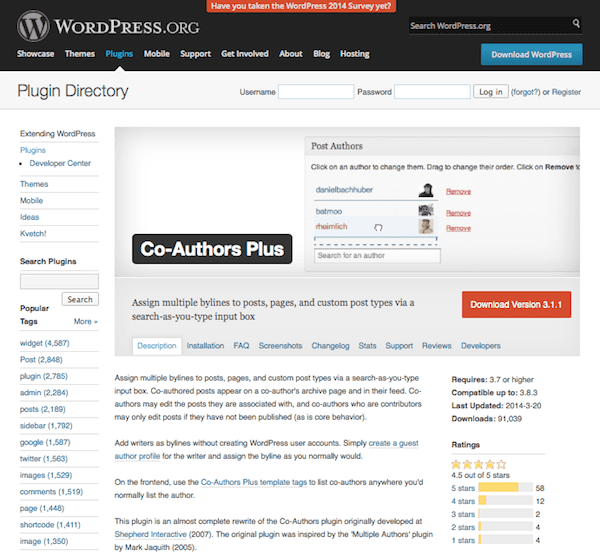600x557 pixels.
Task: Click the Download WordPress button
Action: click(x=531, y=54)
